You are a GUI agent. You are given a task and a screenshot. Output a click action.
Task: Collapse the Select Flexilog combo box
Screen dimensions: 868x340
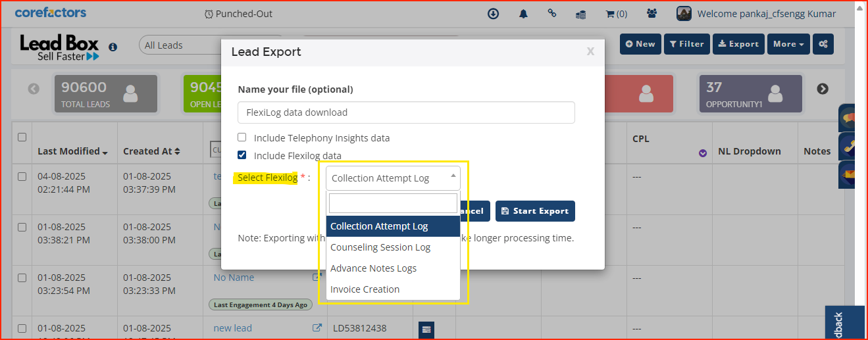click(x=393, y=178)
